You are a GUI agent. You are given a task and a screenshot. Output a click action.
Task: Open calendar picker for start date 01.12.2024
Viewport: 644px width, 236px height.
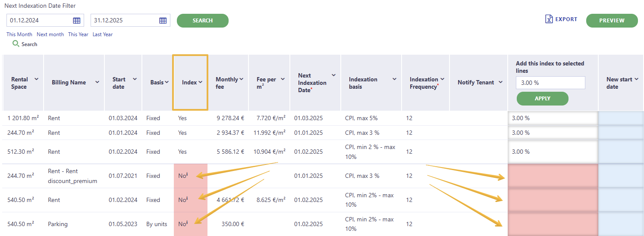click(x=76, y=20)
